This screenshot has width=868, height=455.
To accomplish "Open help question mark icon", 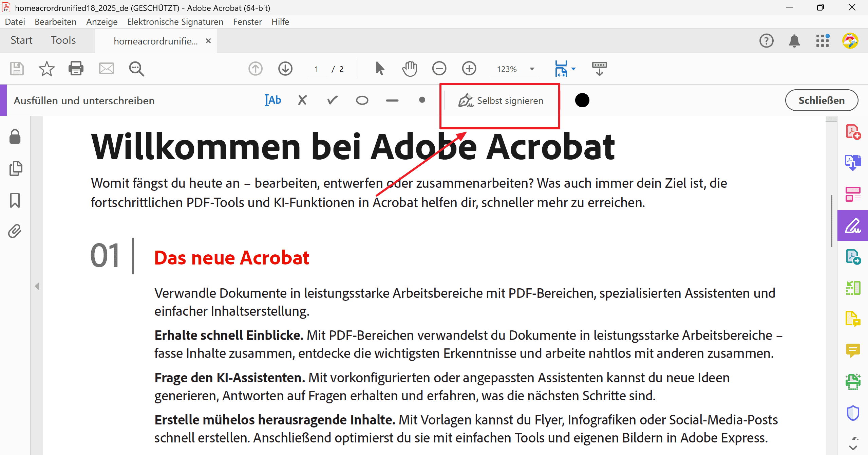I will (766, 41).
